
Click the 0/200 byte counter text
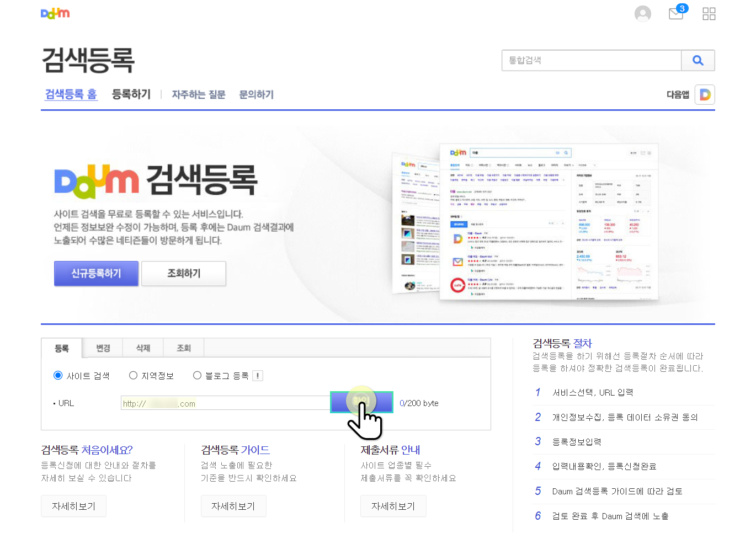pos(419,403)
